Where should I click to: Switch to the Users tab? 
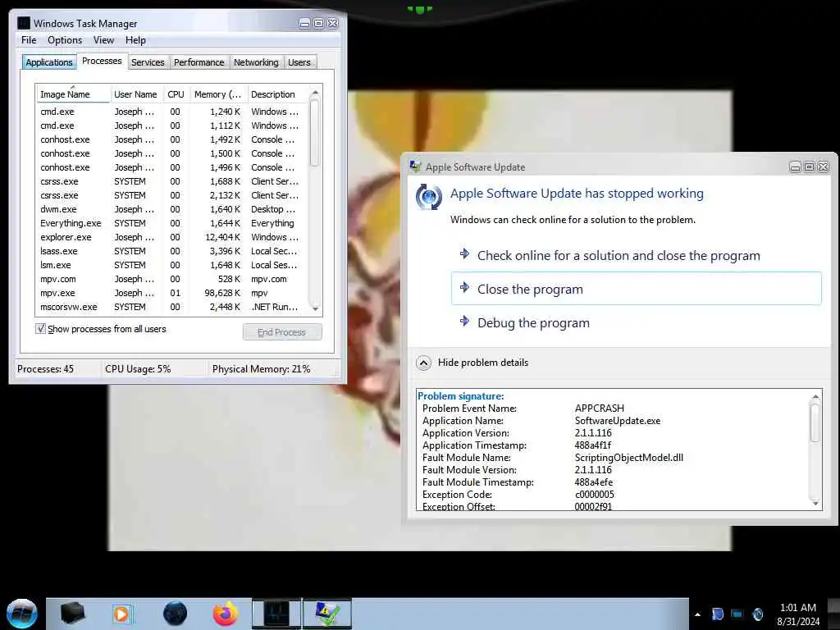(299, 62)
